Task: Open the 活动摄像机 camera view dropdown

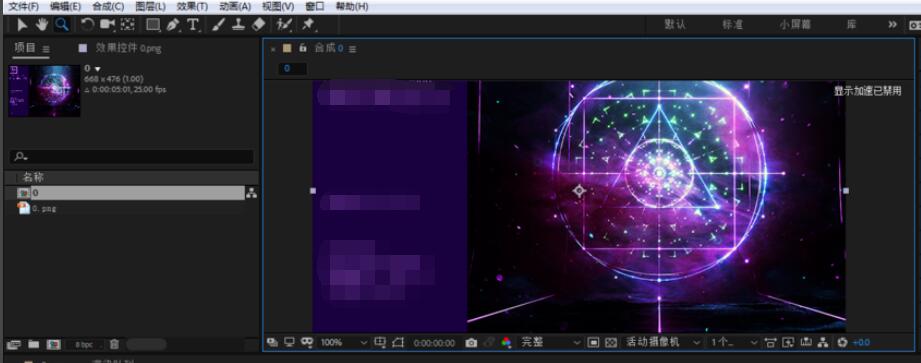Action: coord(663,342)
